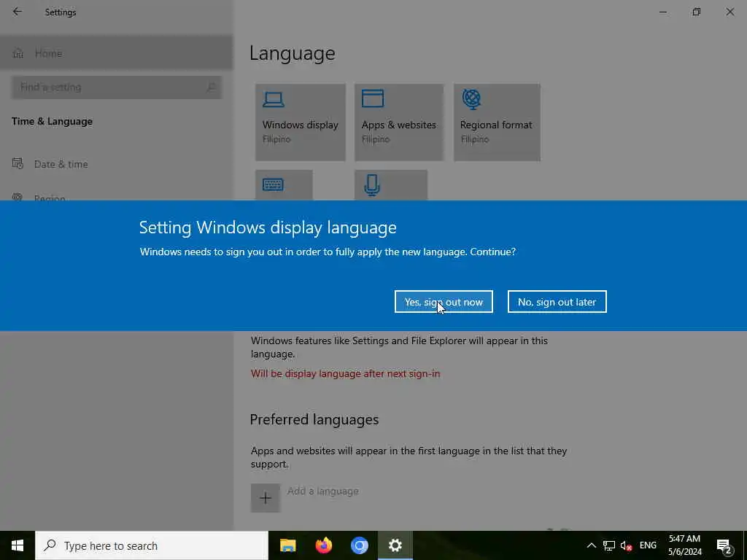
Task: Select the Speech microphone tile
Action: (391, 185)
